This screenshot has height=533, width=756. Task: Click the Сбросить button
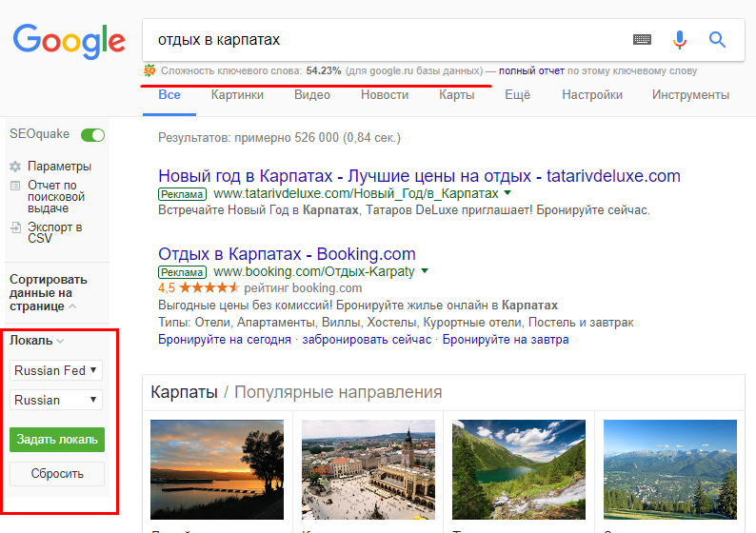pos(57,474)
